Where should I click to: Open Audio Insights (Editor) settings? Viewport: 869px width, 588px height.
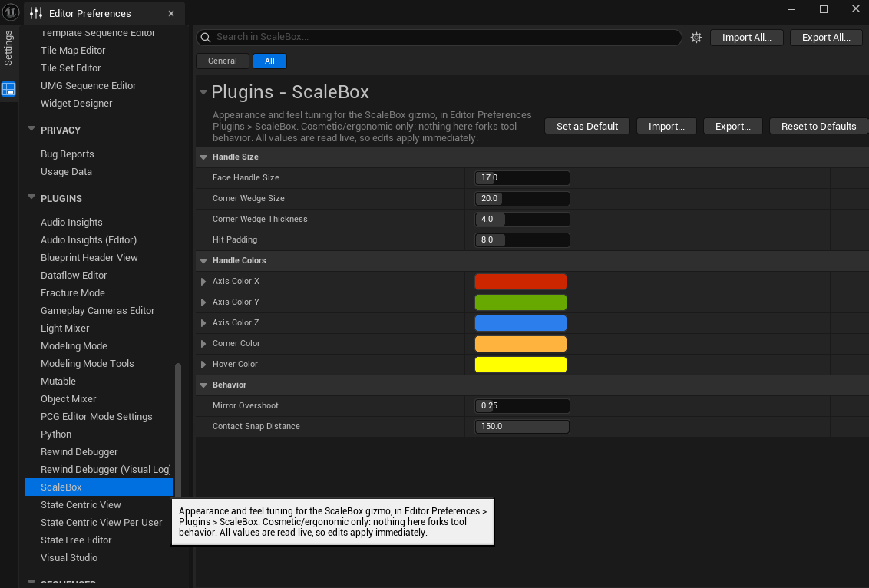pyautogui.click(x=89, y=240)
